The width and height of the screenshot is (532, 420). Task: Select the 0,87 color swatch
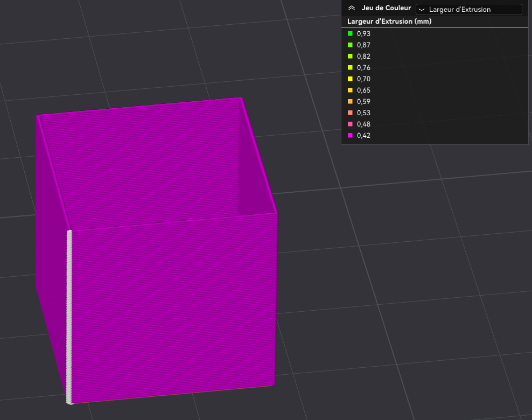coord(350,45)
